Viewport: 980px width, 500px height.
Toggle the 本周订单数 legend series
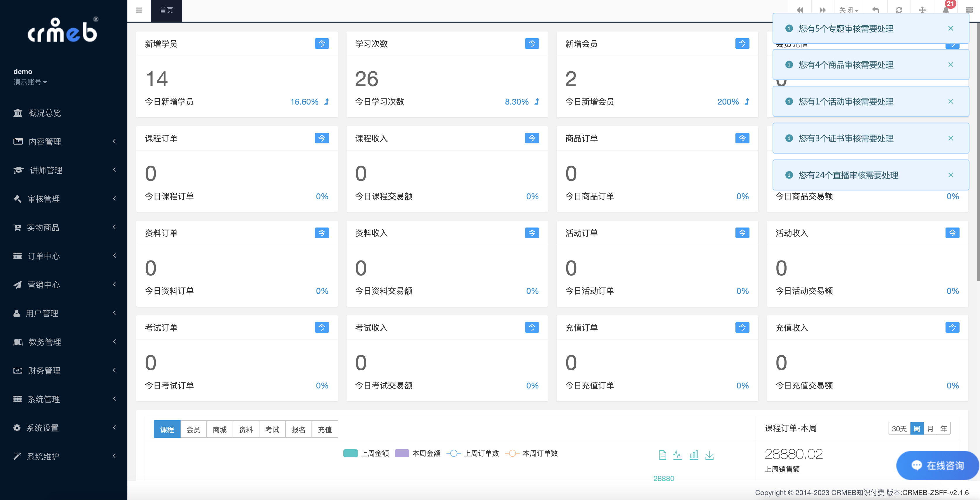coord(531,454)
